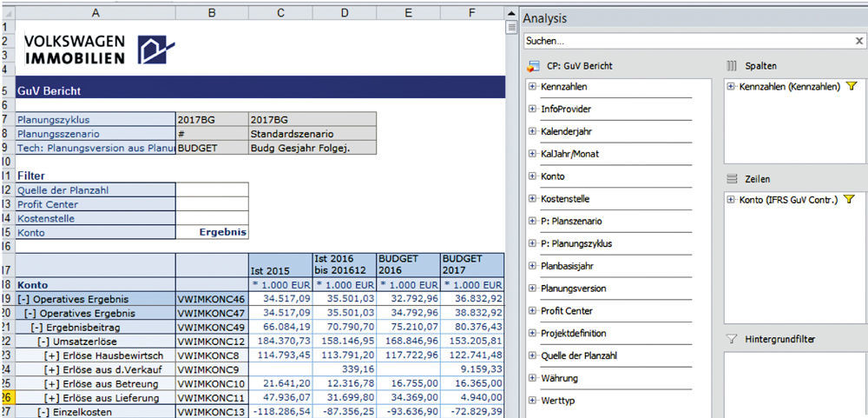Click the filter funnel icon beside Kennzahlen
Screen dimensions: 868x418
pyautogui.click(x=851, y=87)
